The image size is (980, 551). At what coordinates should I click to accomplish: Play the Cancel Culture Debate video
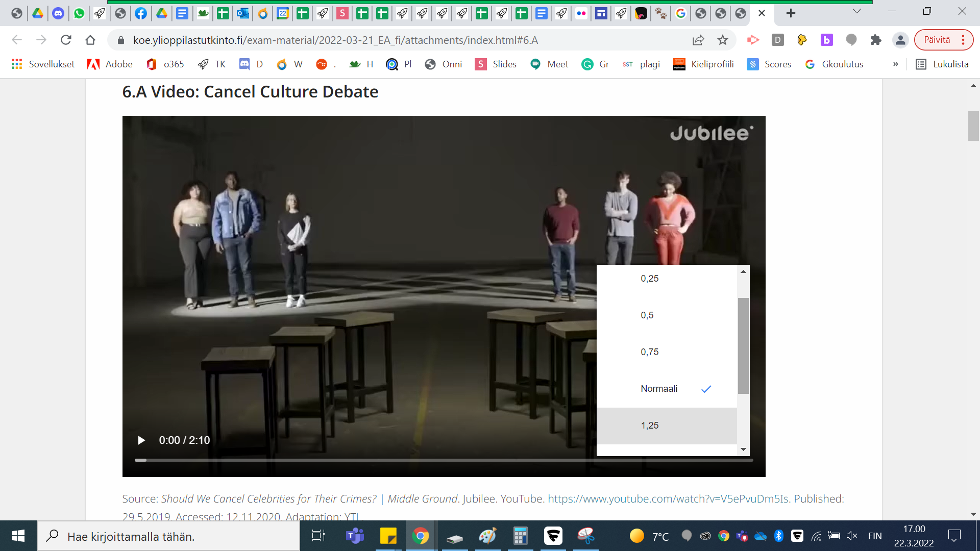141,440
